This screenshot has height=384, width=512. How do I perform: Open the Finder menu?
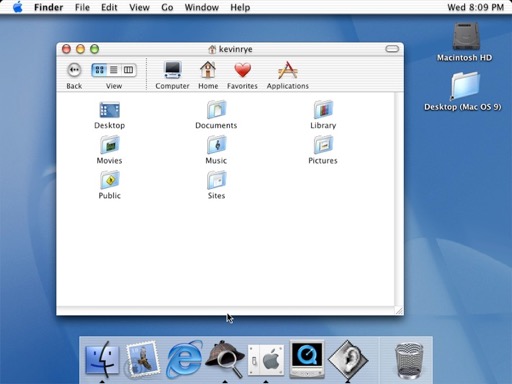tap(48, 7)
